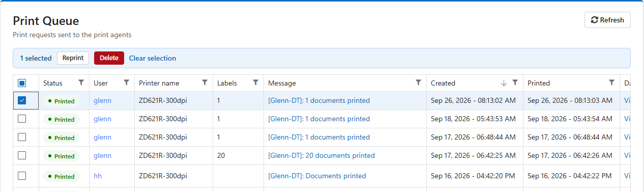The height and width of the screenshot is (192, 644).
Task: Open user glenn in Sep 18 row
Action: pos(102,119)
